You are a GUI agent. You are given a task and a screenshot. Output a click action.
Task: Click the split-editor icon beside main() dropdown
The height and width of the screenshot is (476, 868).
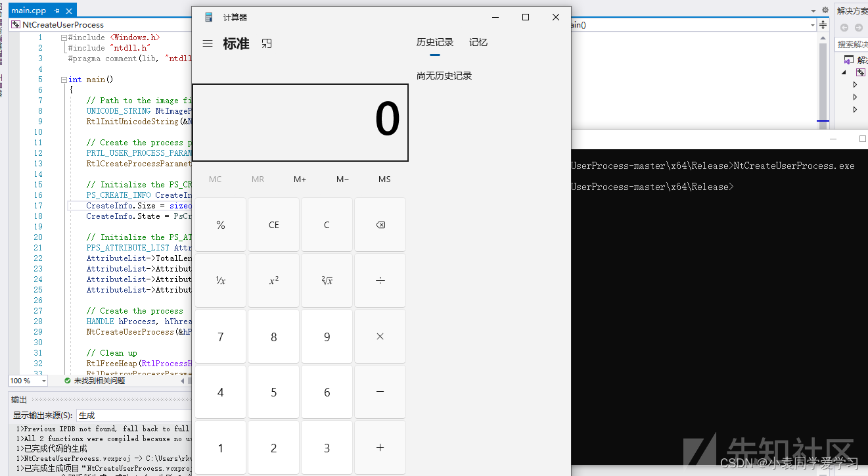pos(823,25)
